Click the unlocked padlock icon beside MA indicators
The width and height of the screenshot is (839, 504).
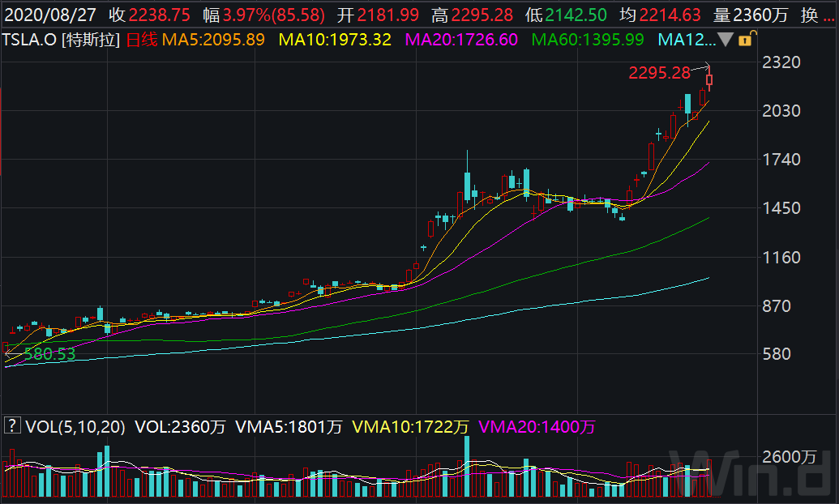[x=747, y=39]
